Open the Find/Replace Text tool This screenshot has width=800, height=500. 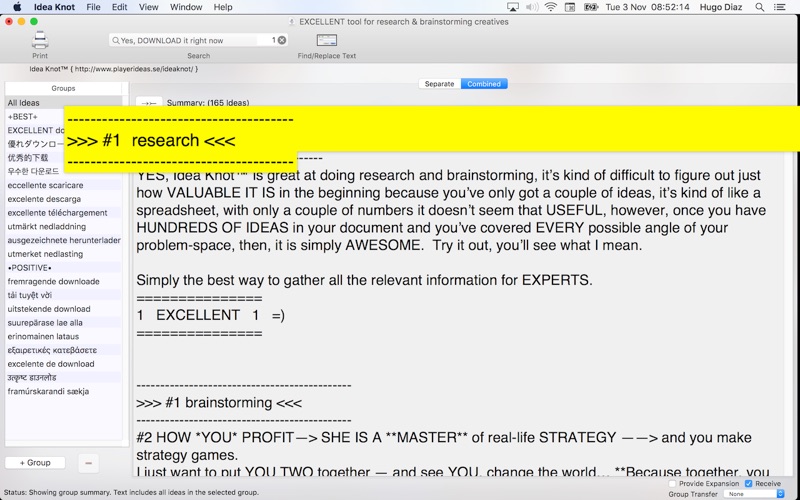pyautogui.click(x=327, y=40)
